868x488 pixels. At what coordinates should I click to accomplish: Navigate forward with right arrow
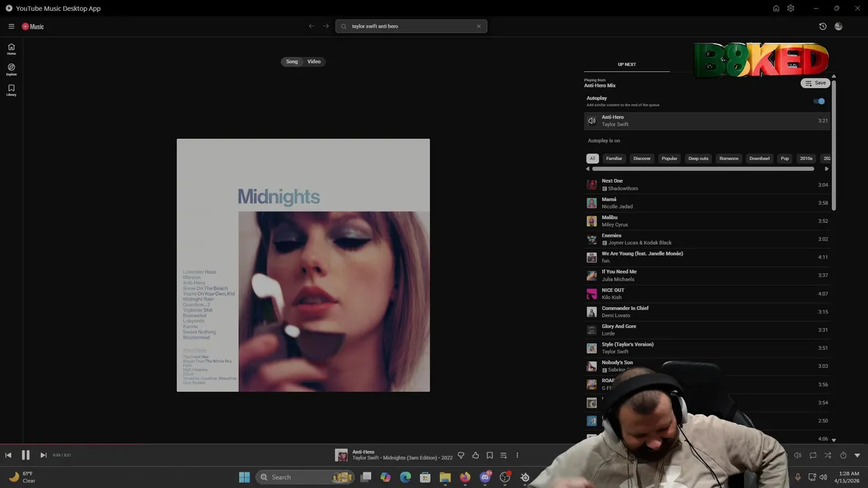point(325,26)
